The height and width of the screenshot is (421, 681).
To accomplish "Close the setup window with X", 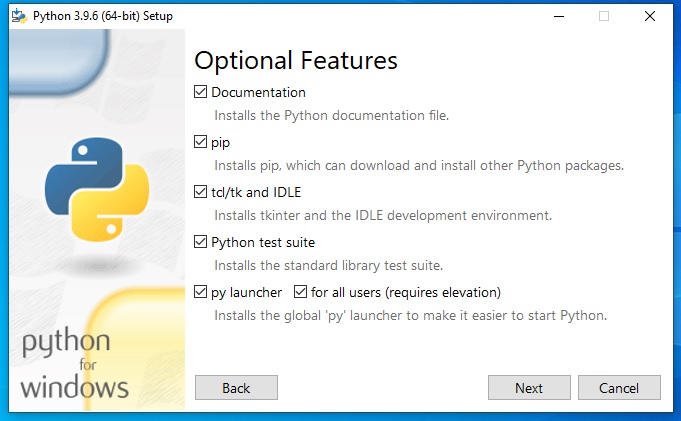I will click(x=649, y=15).
